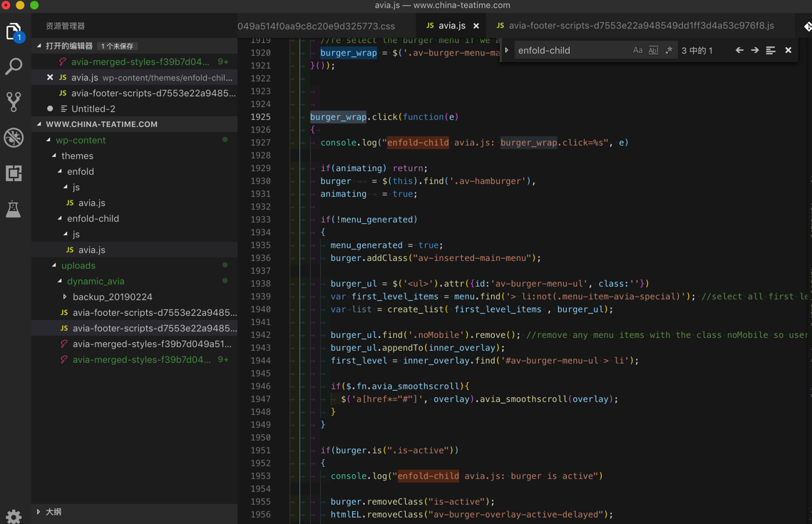Open the Search view in activity bar
Image resolution: width=812 pixels, height=524 pixels.
[x=14, y=67]
